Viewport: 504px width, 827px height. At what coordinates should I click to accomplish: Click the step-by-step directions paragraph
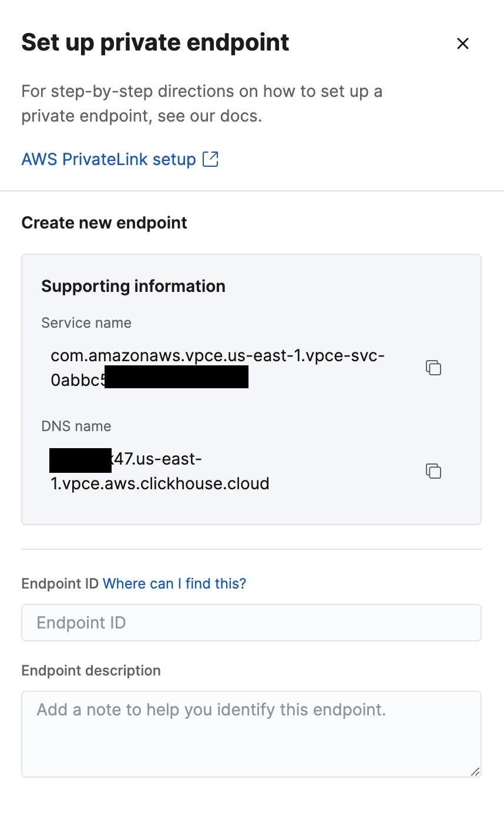[x=202, y=103]
